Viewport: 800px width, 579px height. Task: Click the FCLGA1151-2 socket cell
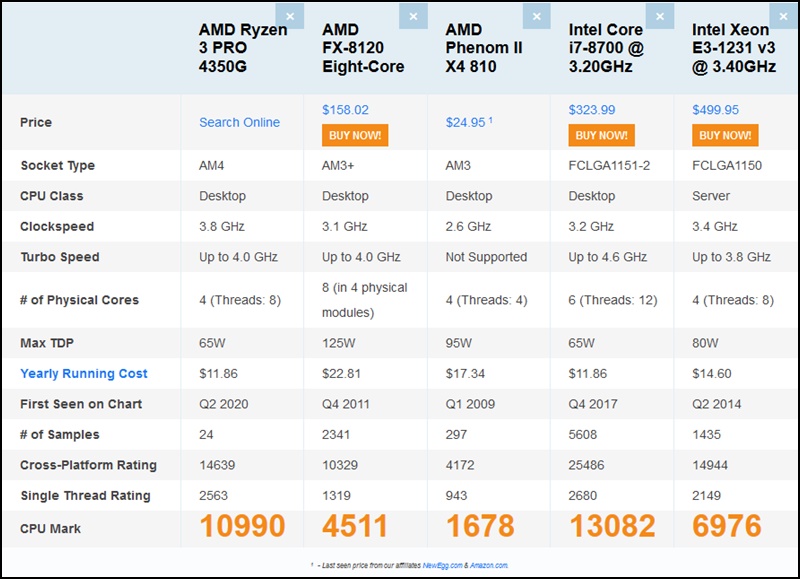(x=609, y=166)
